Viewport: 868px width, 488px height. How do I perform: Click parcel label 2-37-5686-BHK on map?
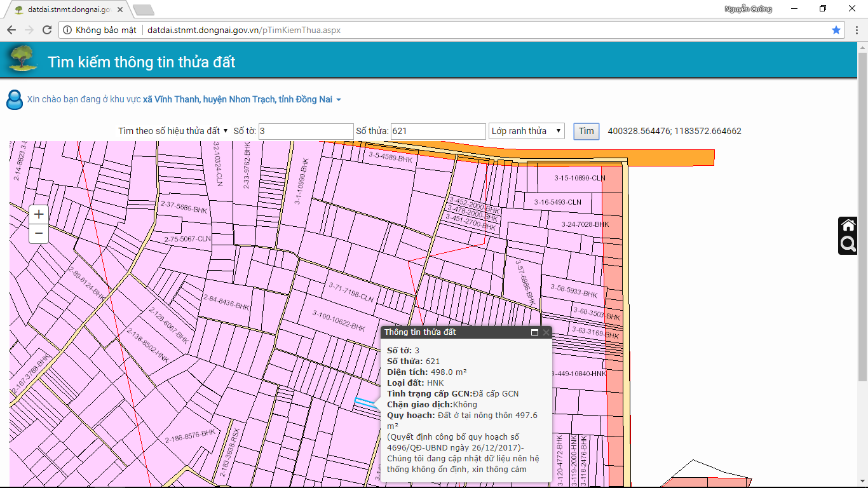[x=184, y=207]
